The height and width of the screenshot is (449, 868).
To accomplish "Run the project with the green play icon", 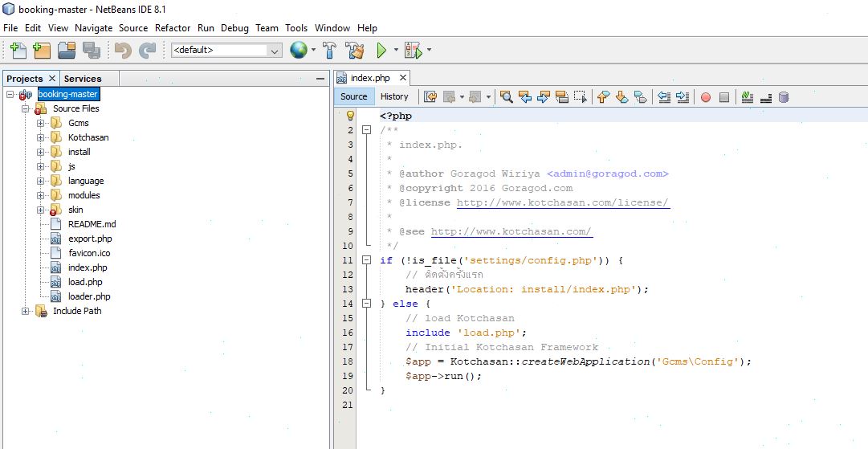I will (x=381, y=51).
